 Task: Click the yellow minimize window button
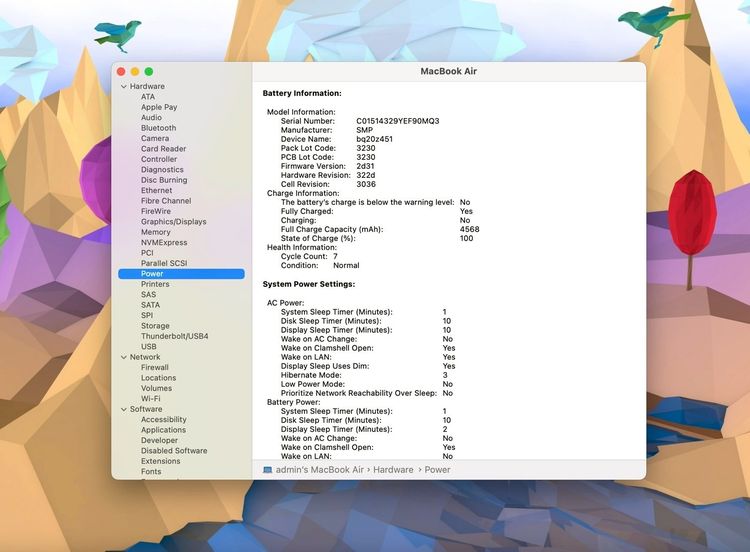135,72
